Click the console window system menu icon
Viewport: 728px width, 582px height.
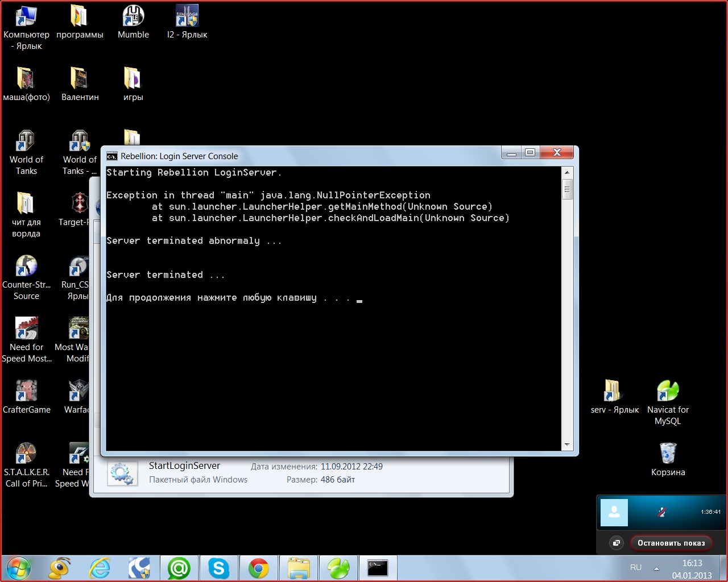[112, 156]
